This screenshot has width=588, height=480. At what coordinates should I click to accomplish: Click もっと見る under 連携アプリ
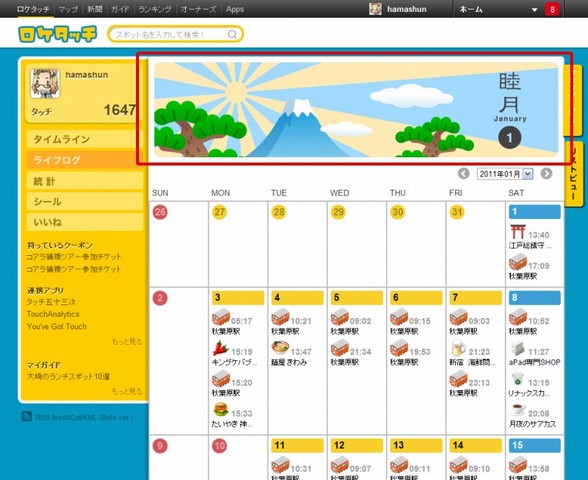point(127,342)
